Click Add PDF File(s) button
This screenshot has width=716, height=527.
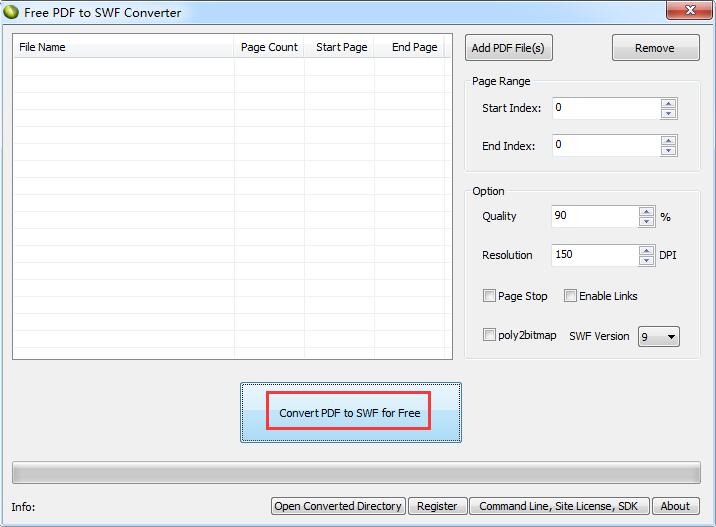coord(508,47)
